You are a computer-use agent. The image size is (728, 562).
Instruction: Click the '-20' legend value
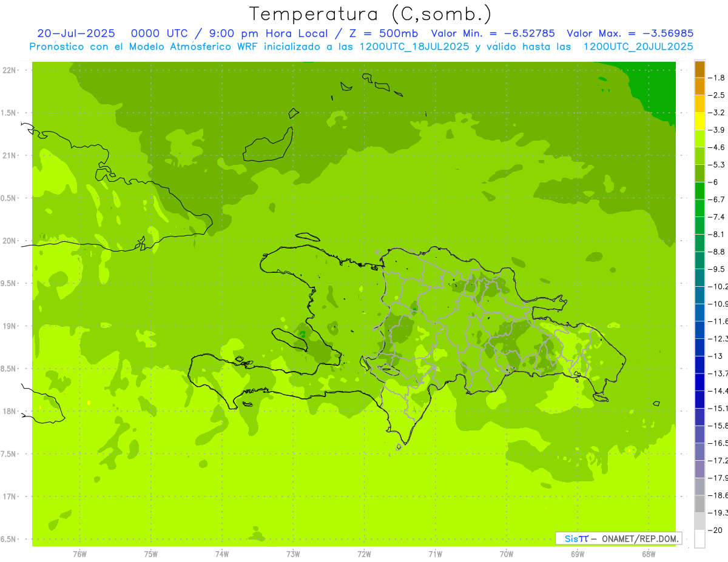coord(715,530)
